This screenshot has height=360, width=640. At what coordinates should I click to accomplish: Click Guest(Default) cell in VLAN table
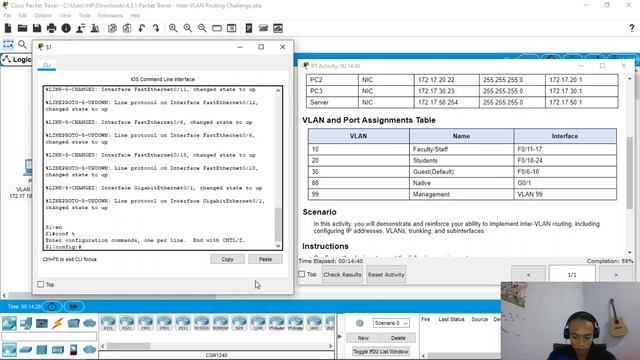pos(461,172)
